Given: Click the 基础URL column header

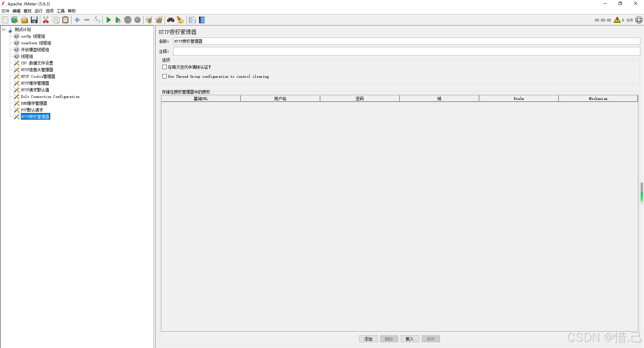Looking at the screenshot, I should pos(201,99).
